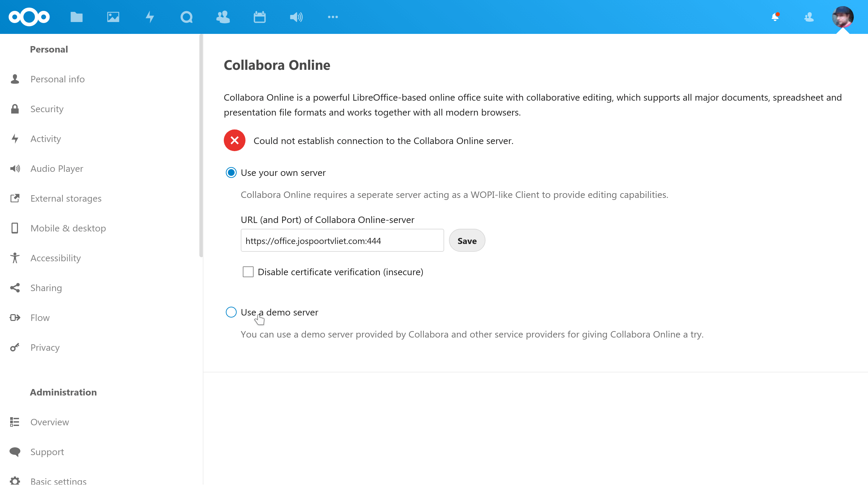Click the sidebar Audio Player speaker icon
The width and height of the screenshot is (868, 488).
tap(15, 168)
